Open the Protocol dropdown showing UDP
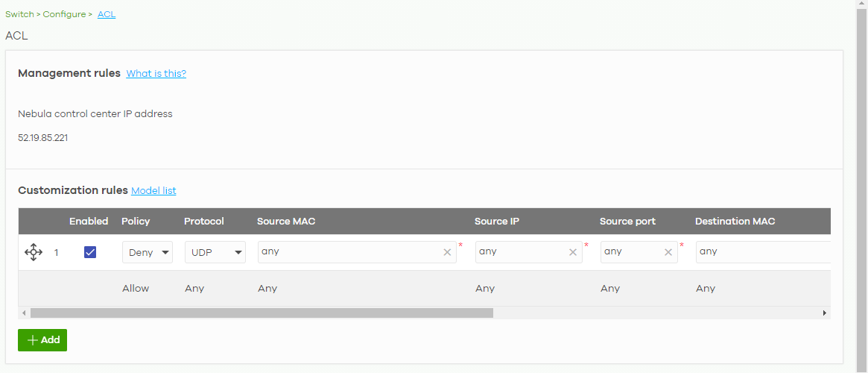This screenshot has width=868, height=373. (215, 253)
